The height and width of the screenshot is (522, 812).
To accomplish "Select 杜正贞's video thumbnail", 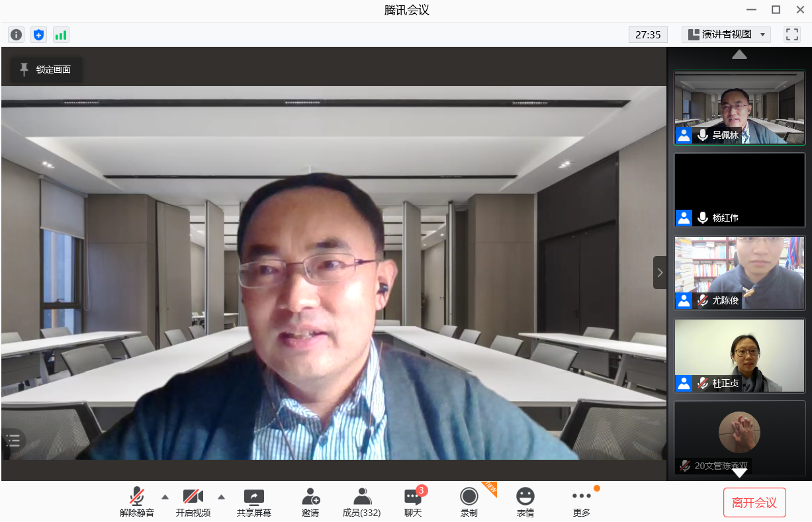I will coord(739,355).
